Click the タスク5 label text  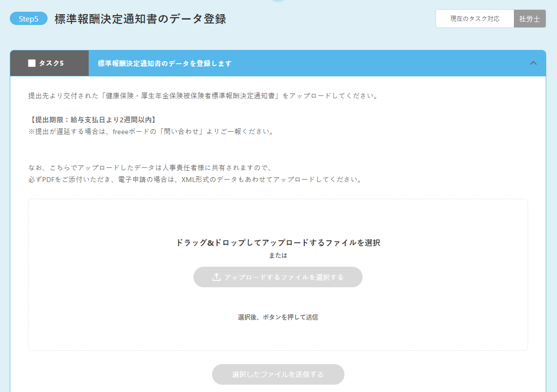pos(51,63)
